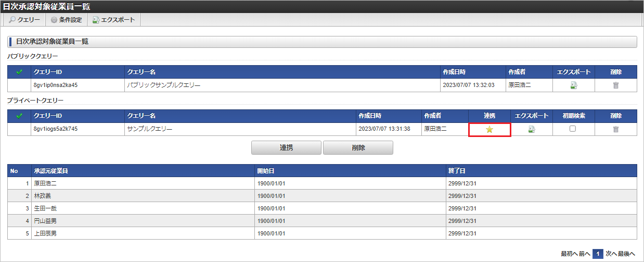Screen dimensions: 644x262
Task: Click the gear icon beside 条件設定
Action: [x=54, y=20]
